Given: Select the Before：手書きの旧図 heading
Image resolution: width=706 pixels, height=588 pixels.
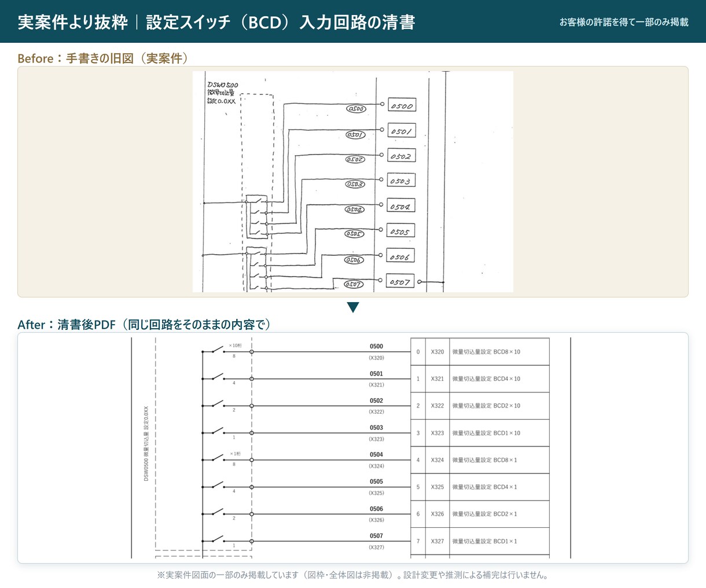Looking at the screenshot, I should click(103, 58).
